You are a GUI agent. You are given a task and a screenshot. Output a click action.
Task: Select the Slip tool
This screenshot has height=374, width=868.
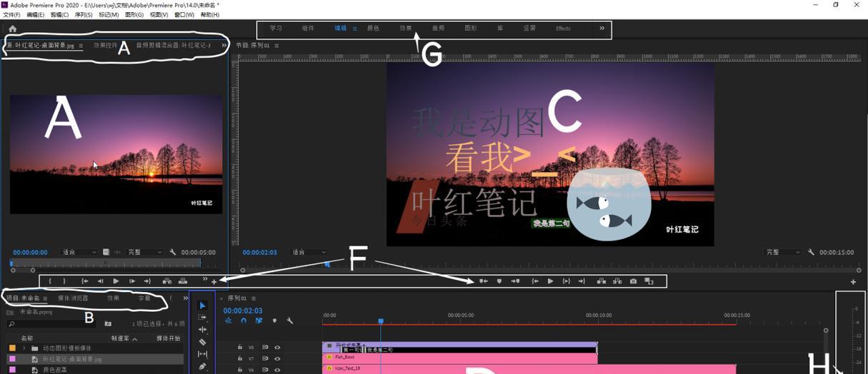click(202, 354)
